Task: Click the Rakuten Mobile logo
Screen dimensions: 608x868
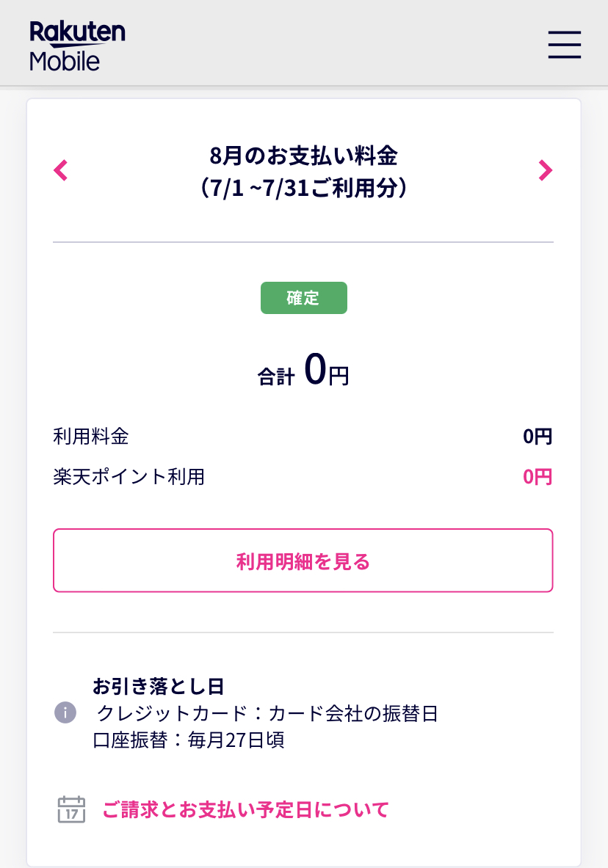Action: [77, 45]
